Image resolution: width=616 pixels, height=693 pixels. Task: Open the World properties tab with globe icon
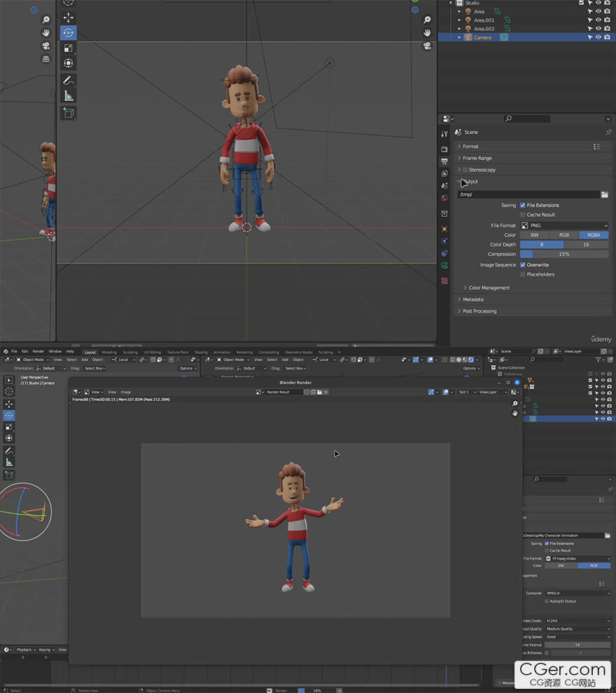[444, 198]
